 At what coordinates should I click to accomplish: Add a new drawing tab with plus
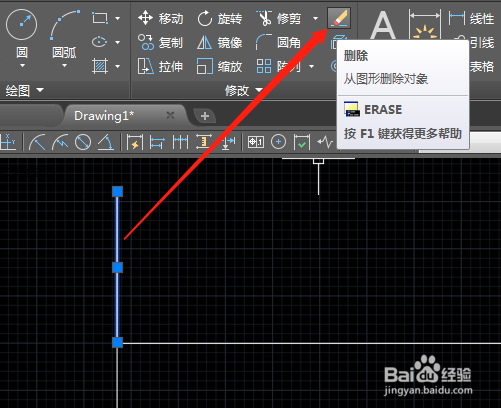205,116
